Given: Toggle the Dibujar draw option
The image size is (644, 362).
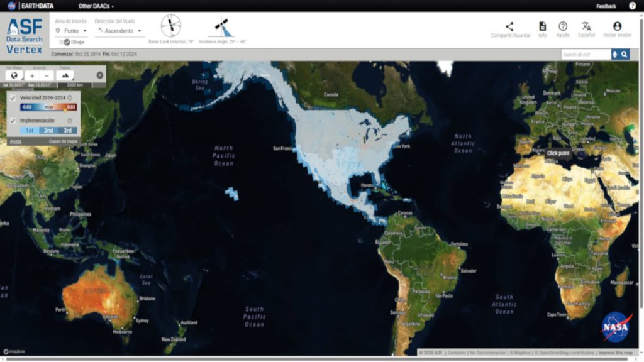Looking at the screenshot, I should point(67,42).
